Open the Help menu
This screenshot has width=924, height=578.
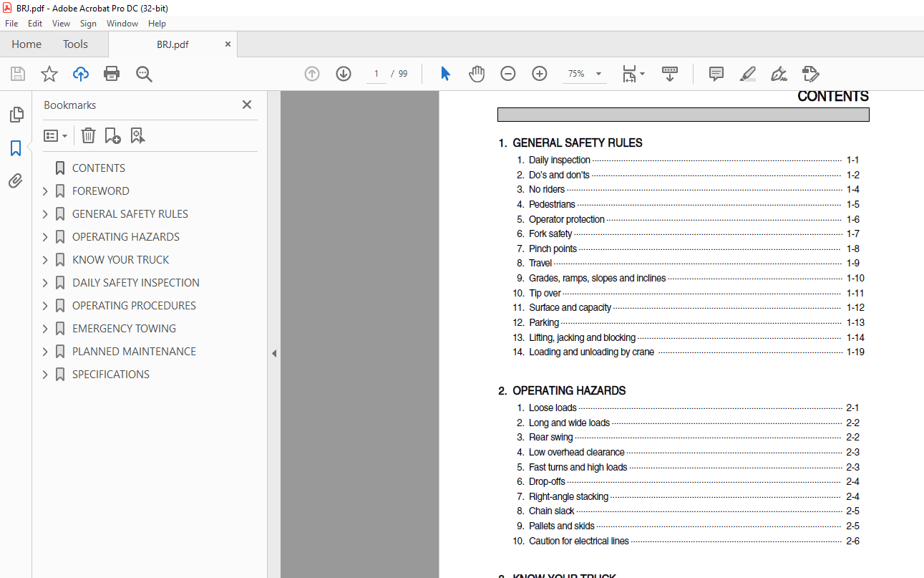click(x=157, y=24)
